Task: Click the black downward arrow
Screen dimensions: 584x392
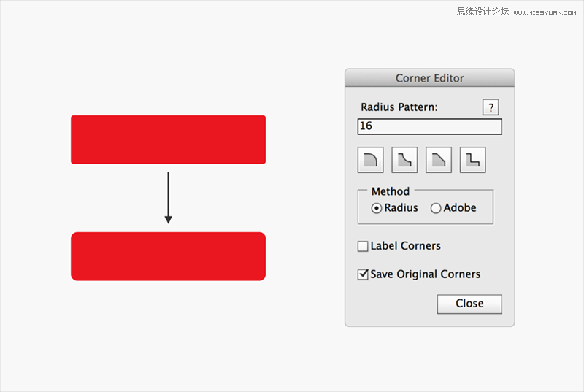Action: click(169, 198)
